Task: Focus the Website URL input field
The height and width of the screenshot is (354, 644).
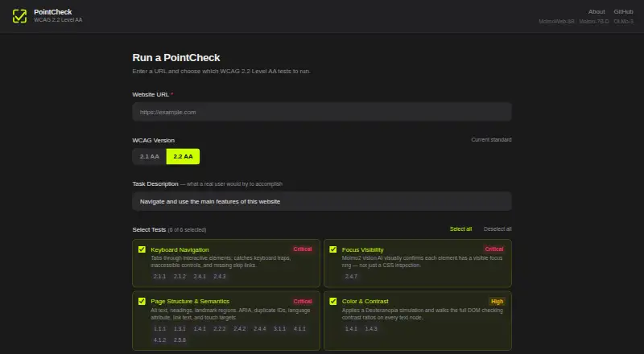Action: pos(321,112)
